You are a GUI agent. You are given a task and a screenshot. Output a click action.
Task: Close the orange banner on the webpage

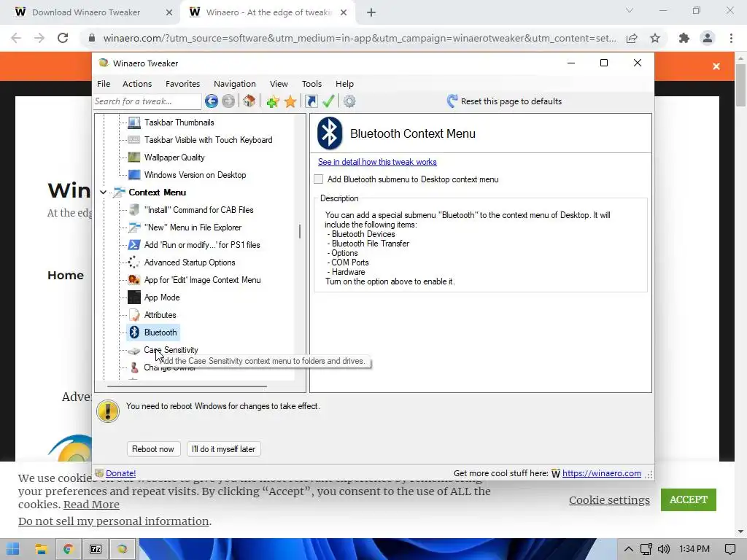tap(716, 66)
